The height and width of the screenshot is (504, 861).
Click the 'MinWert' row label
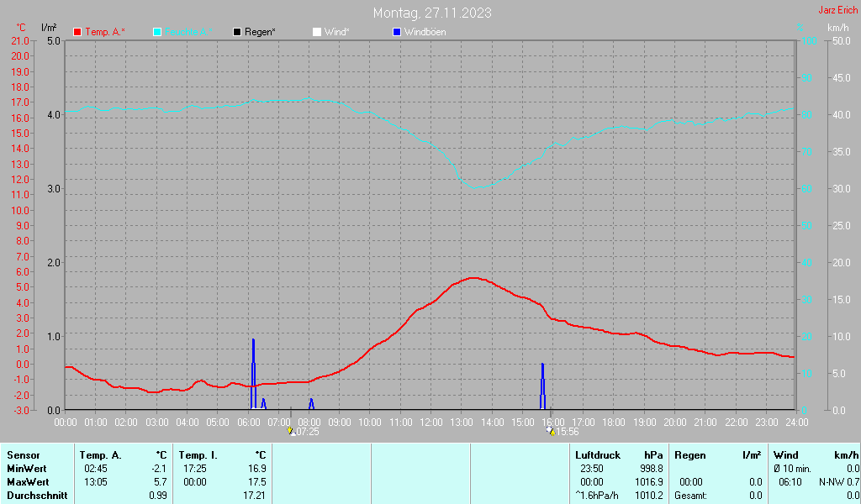[27, 469]
